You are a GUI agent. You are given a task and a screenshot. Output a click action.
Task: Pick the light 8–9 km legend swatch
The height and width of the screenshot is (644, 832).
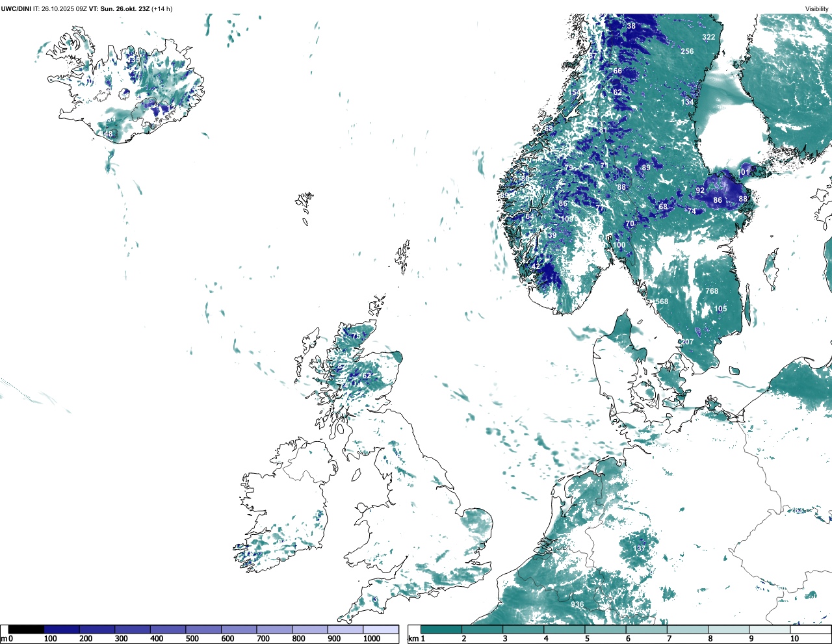pos(729,629)
